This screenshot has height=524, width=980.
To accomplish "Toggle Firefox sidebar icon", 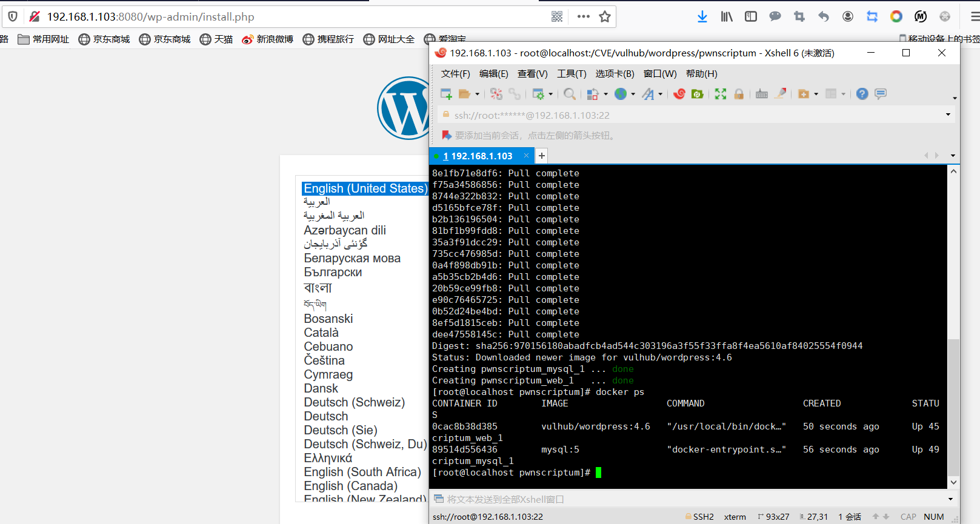I will (x=751, y=17).
